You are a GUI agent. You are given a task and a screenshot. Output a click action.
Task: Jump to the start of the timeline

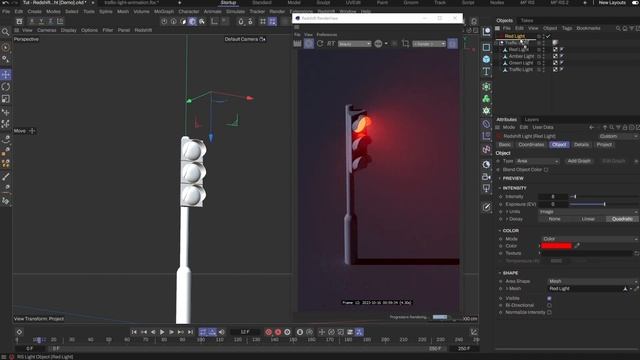coord(134,332)
